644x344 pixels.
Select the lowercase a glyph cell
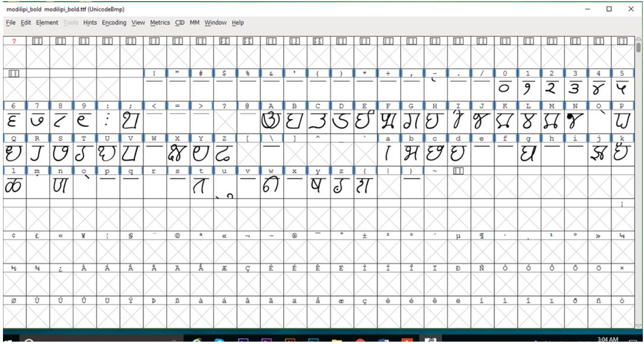(x=389, y=154)
